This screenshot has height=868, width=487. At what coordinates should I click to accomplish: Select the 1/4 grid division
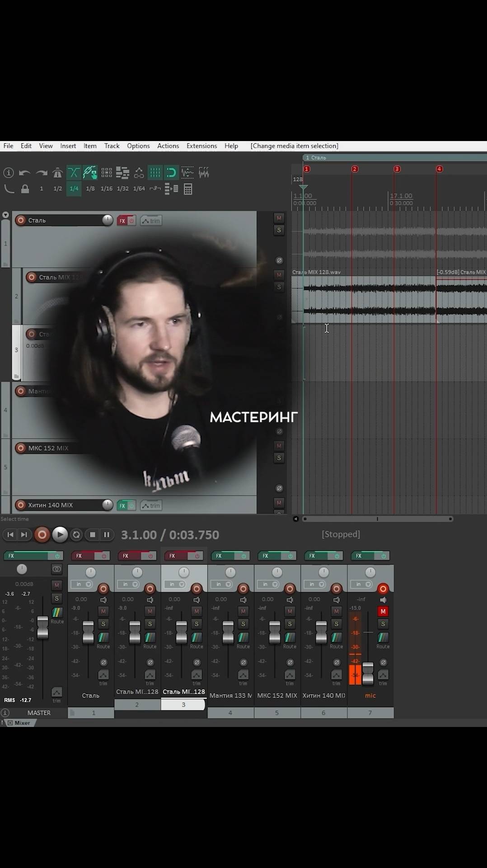coord(74,189)
